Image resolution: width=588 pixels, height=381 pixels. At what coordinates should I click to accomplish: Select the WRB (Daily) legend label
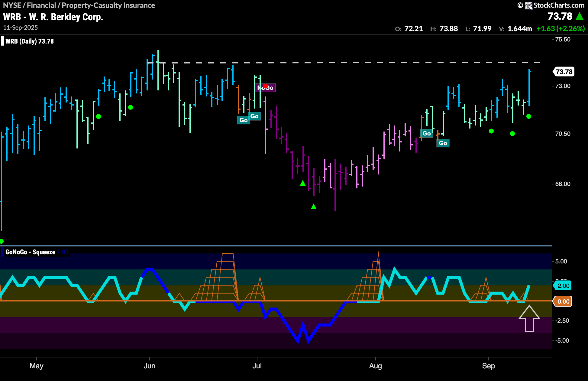[29, 41]
